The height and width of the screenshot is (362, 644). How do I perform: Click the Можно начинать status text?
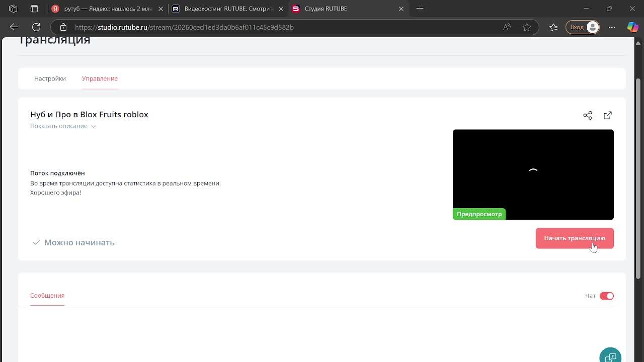pos(79,242)
